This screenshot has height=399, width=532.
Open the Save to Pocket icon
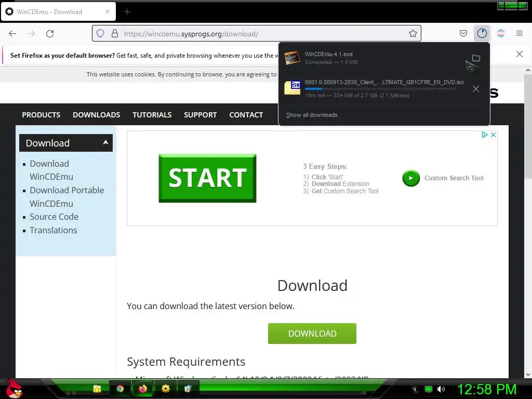tap(463, 33)
